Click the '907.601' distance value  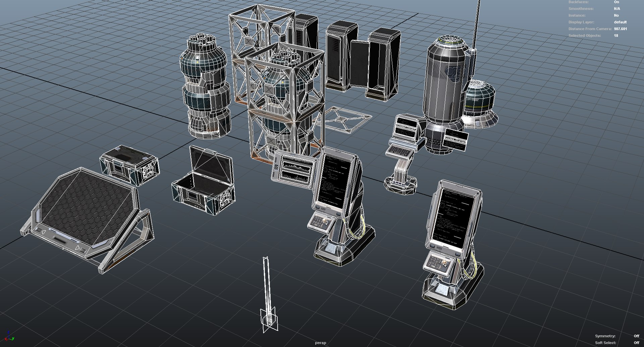[620, 29]
